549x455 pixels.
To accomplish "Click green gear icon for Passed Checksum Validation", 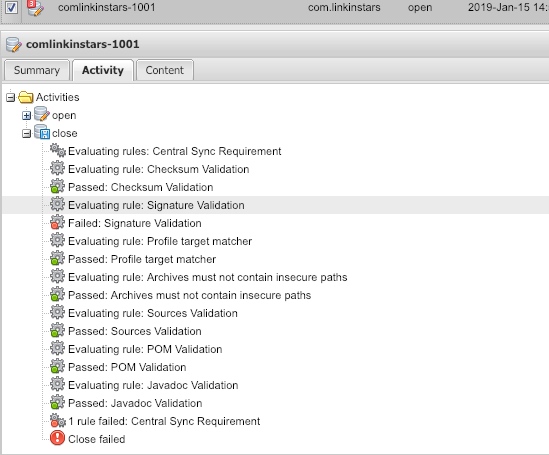I will 57,186.
